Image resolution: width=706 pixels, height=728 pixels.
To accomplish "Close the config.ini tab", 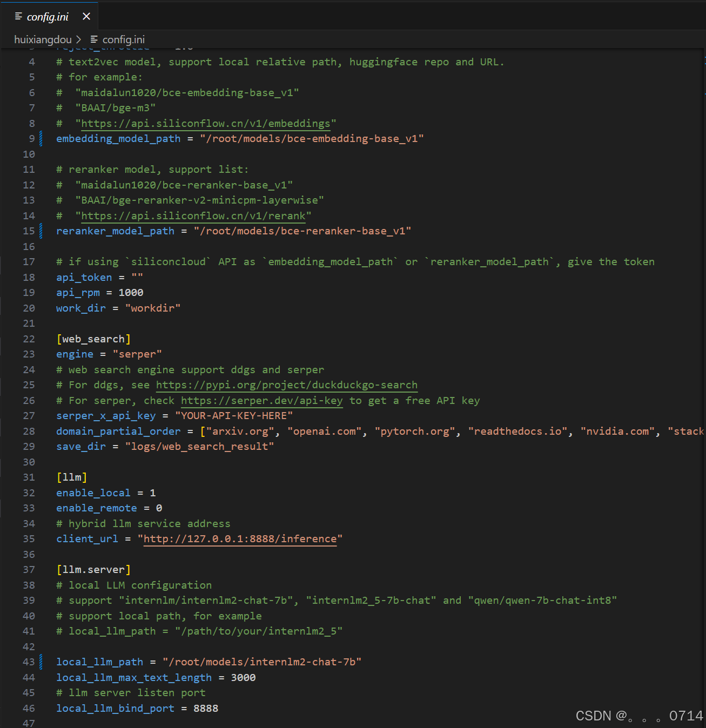I will 86,17.
